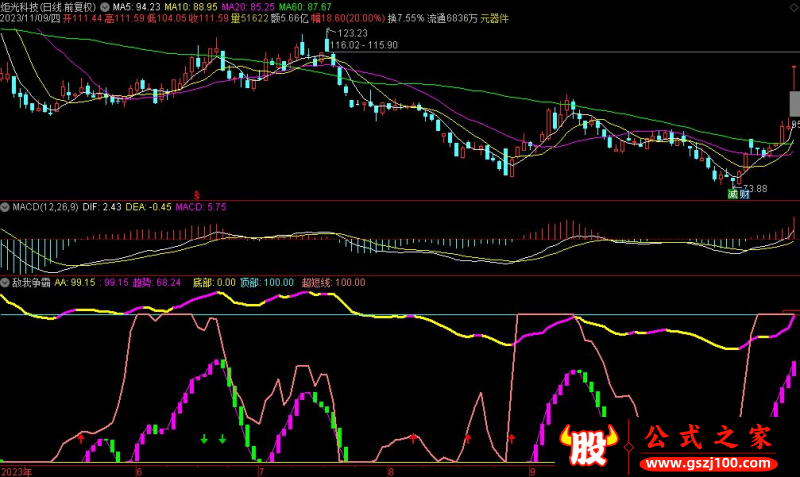800x477 pixels.
Task: Click the stock title 炬光科技(日线 前复权)
Action: click(x=48, y=7)
